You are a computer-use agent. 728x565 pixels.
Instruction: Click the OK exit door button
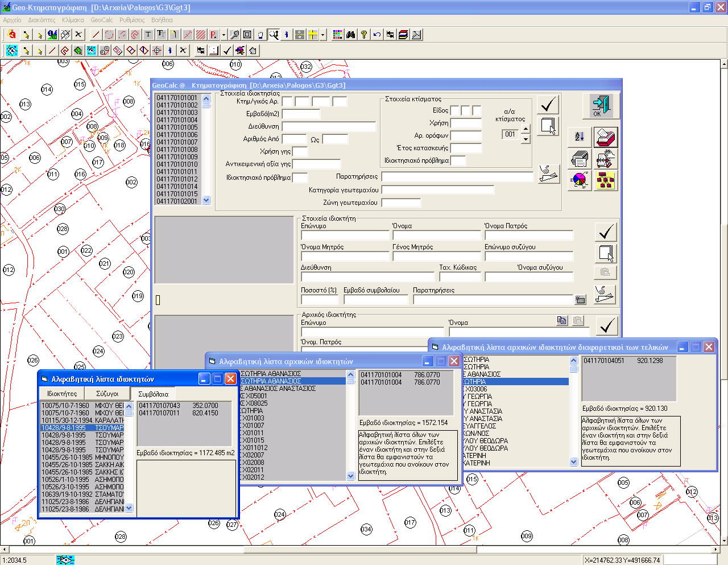pos(601,106)
